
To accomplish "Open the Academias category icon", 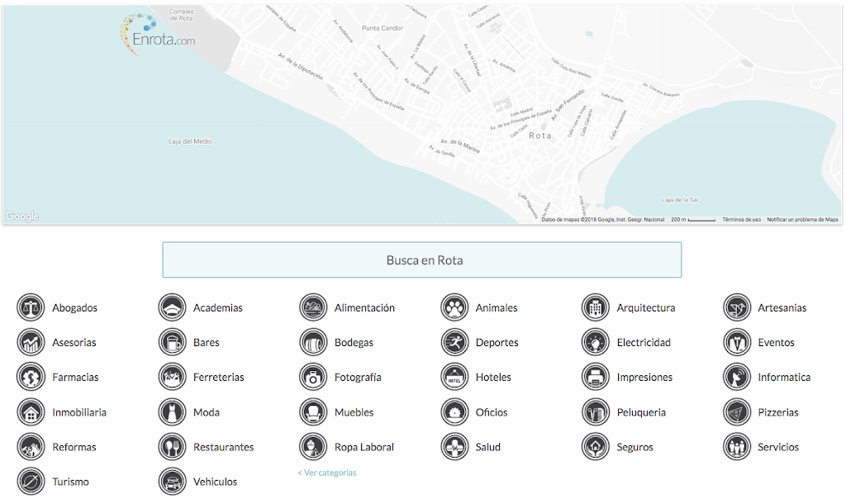I will [172, 307].
